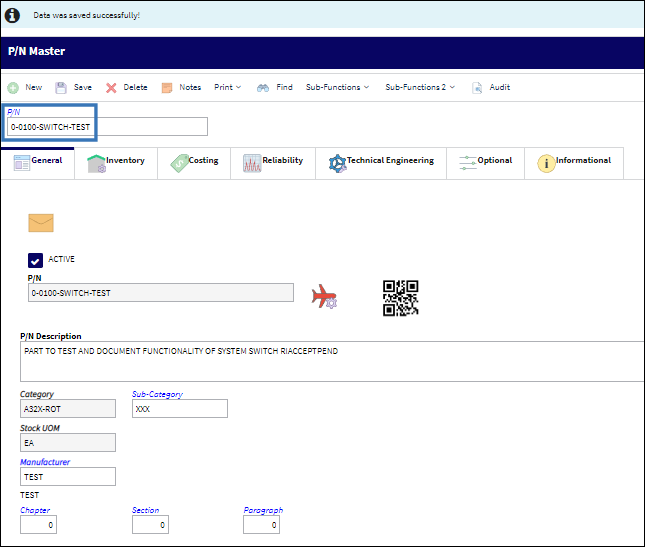Click the General tab form icon
This screenshot has width=645, height=547.
[22, 163]
